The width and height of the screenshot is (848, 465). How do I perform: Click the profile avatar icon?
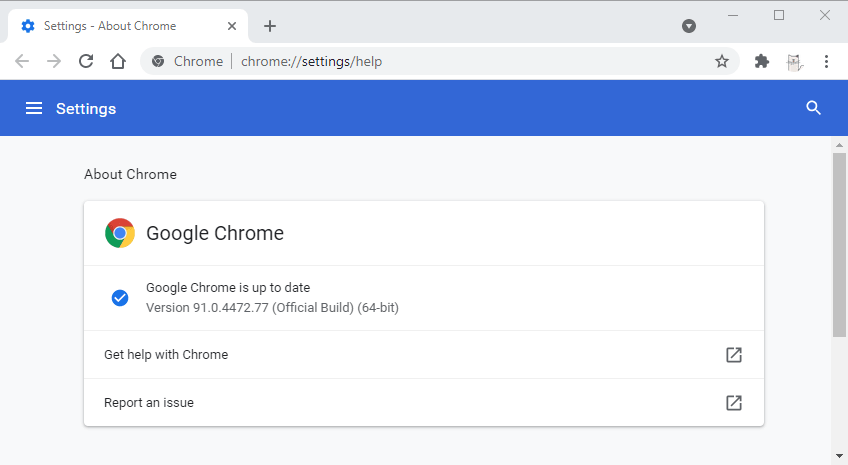point(794,61)
